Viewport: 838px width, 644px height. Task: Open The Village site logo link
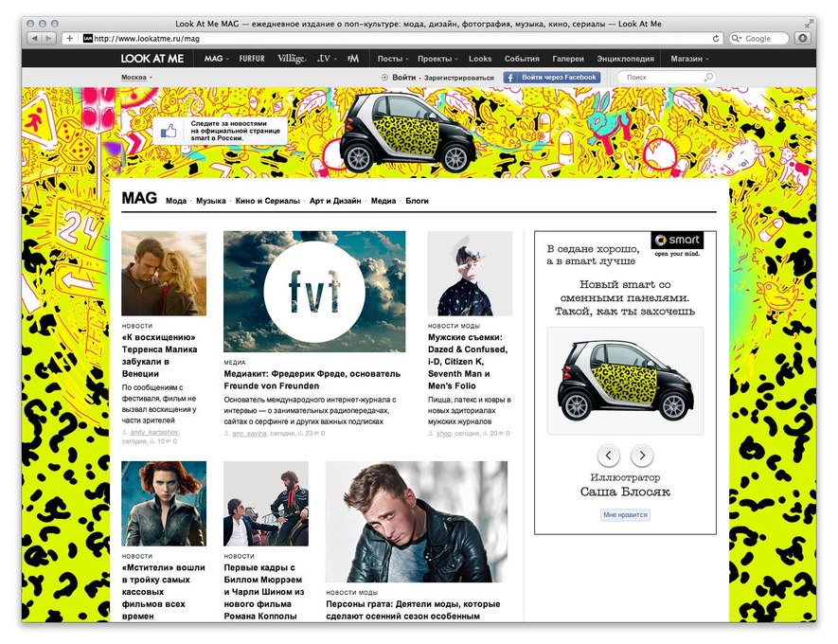click(293, 59)
